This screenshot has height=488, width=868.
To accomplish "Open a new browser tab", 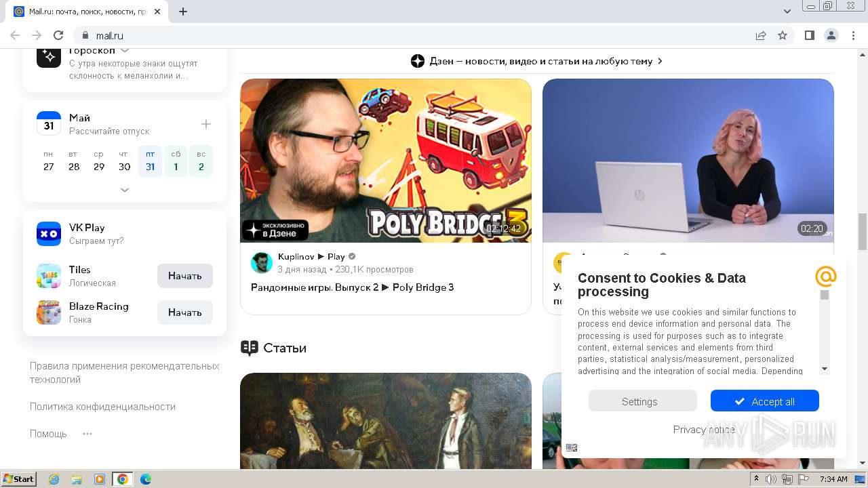I will point(183,12).
